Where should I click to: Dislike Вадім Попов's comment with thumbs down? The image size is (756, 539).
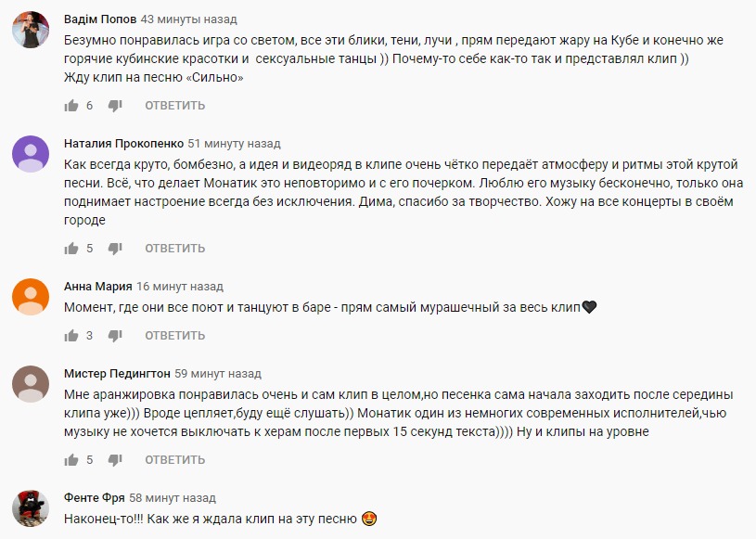[x=114, y=107]
